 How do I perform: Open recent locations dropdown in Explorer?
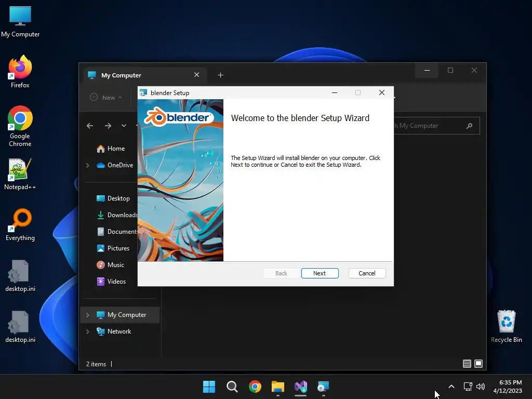[124, 126]
